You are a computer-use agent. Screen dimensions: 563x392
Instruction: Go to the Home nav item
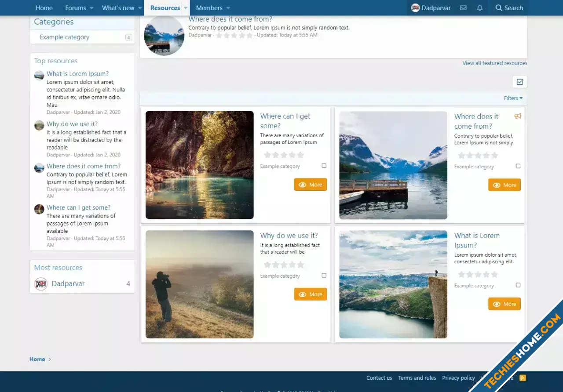(x=44, y=8)
